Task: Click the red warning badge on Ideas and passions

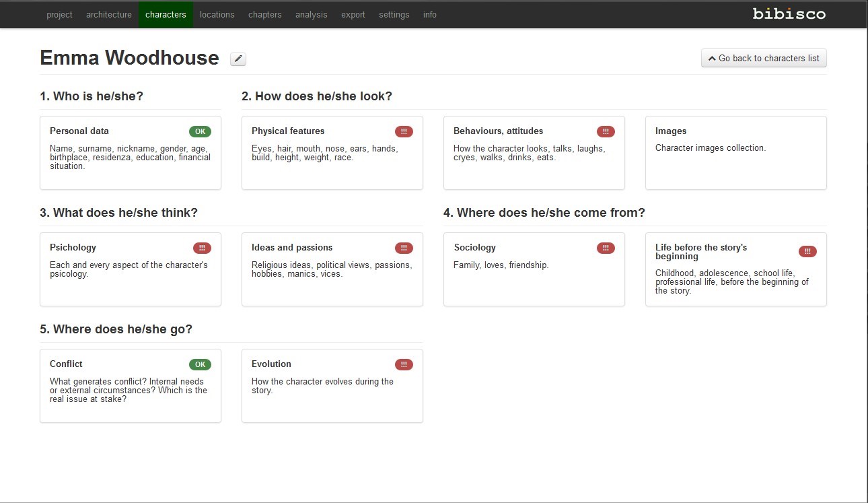Action: [x=404, y=248]
